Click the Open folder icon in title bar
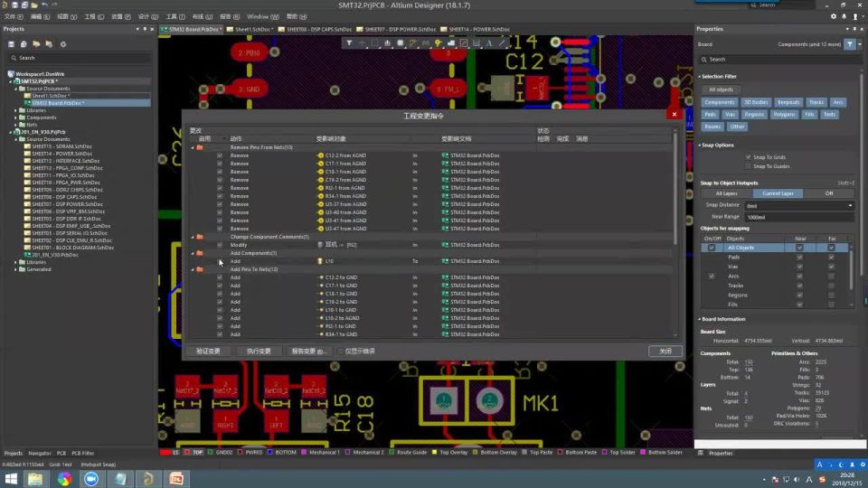 [34, 5]
